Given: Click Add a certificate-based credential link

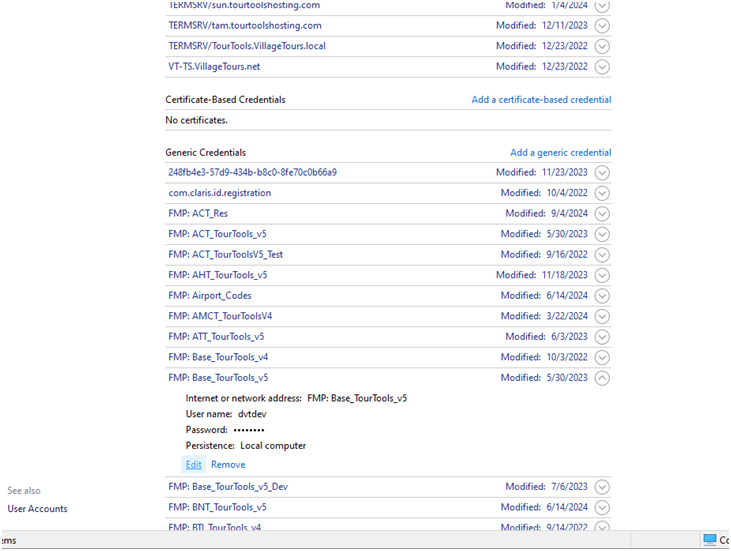Looking at the screenshot, I should 541,100.
